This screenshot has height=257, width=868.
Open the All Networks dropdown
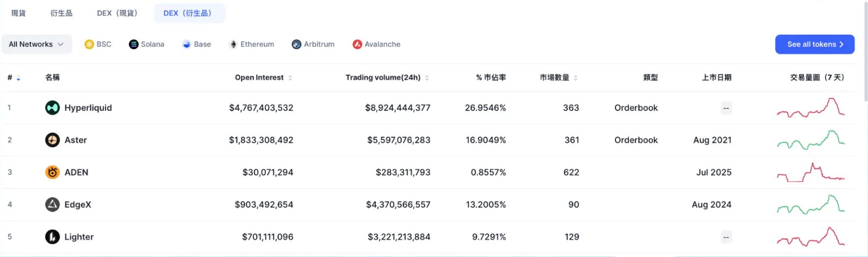point(37,44)
